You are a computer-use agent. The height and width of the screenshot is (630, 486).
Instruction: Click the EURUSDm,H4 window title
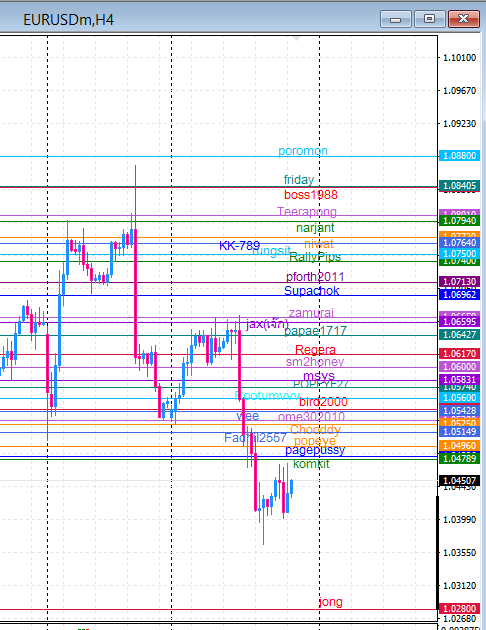[69, 20]
